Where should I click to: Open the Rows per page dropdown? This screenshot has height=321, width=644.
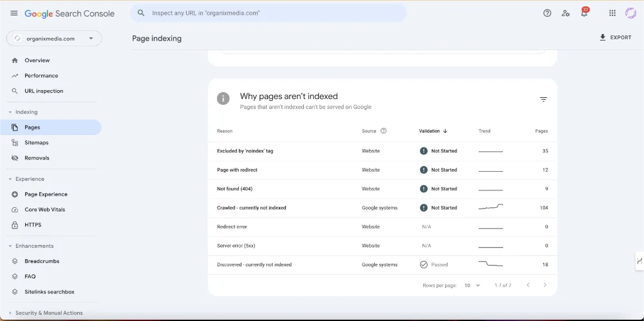click(x=472, y=285)
